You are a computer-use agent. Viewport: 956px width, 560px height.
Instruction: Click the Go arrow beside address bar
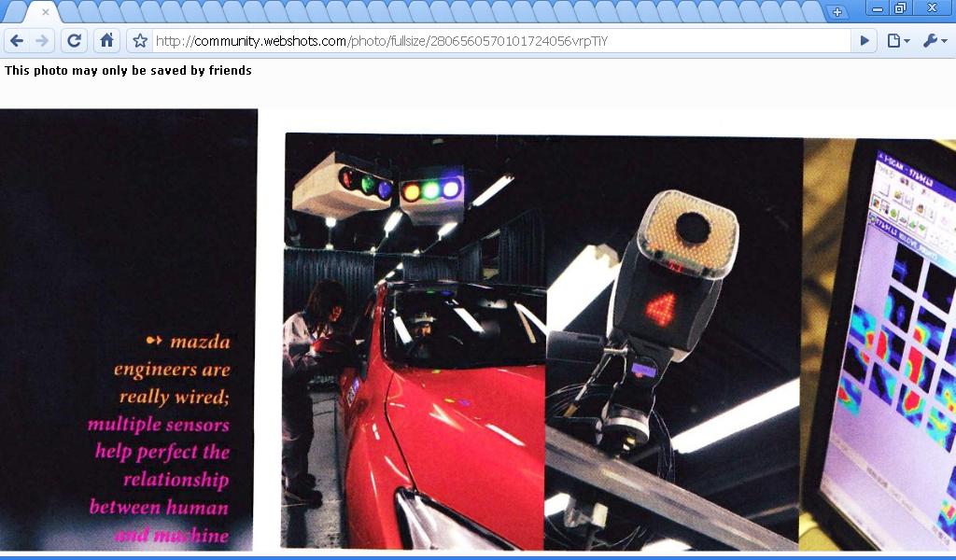tap(864, 41)
